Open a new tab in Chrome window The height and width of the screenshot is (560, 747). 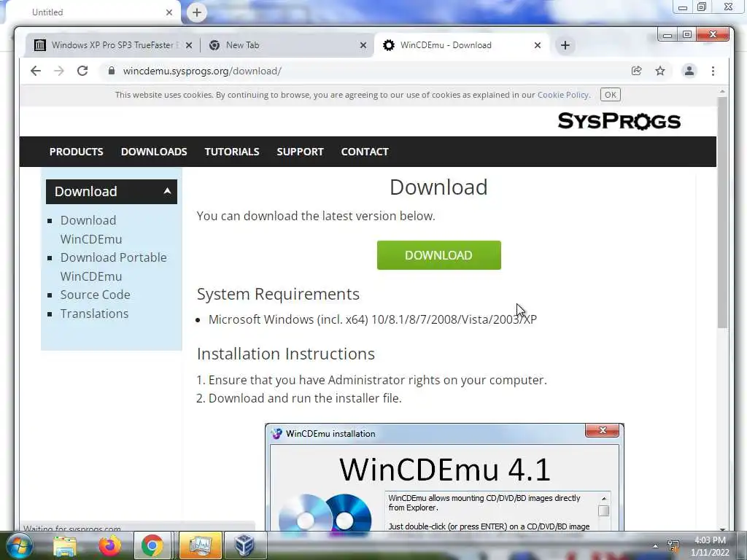(565, 45)
